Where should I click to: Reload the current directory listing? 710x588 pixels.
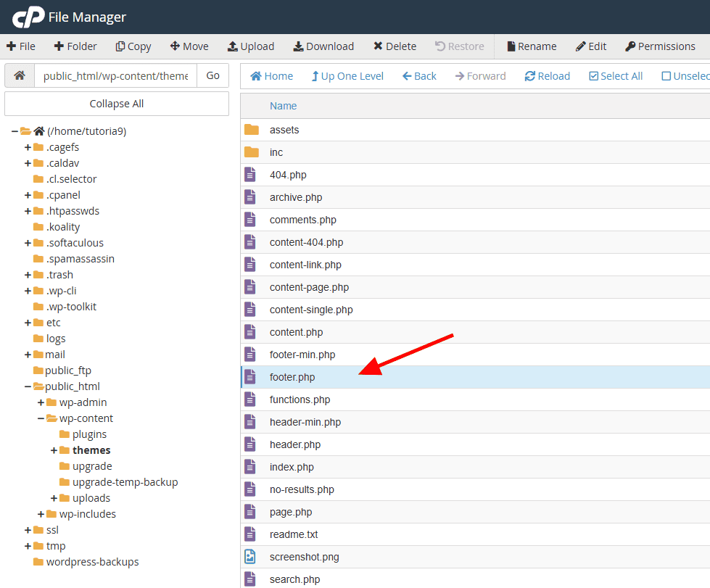click(547, 75)
